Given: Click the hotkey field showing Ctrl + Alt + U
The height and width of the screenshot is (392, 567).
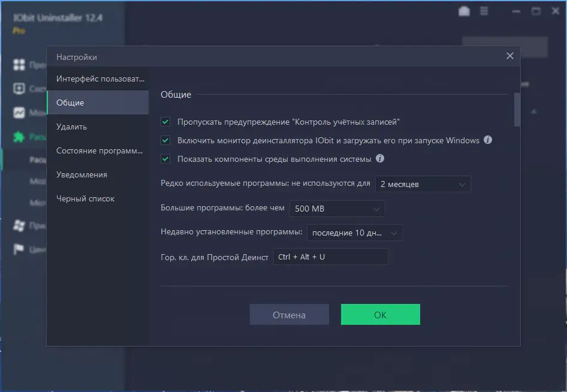Looking at the screenshot, I should coord(331,257).
